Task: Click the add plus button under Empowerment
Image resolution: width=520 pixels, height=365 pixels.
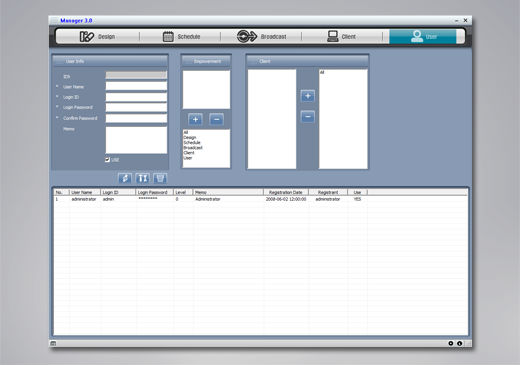Action: [x=195, y=119]
